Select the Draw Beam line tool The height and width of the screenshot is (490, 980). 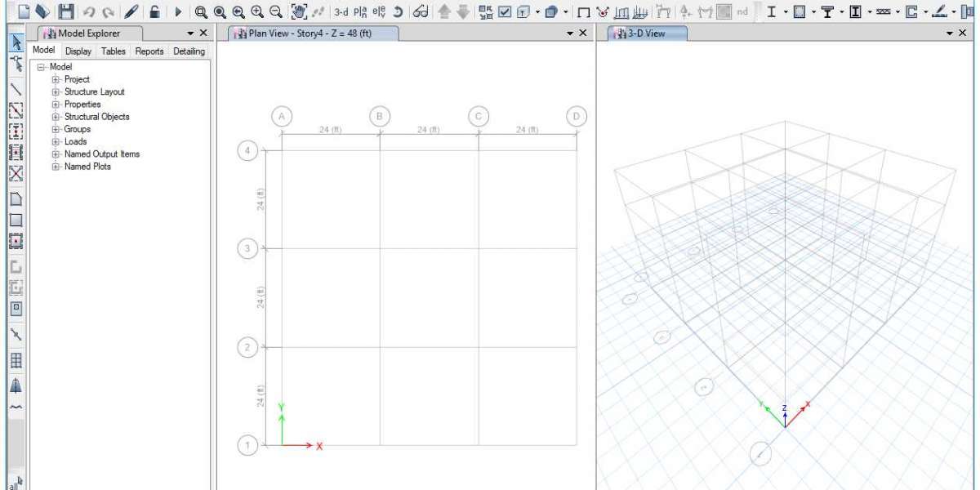(x=15, y=89)
